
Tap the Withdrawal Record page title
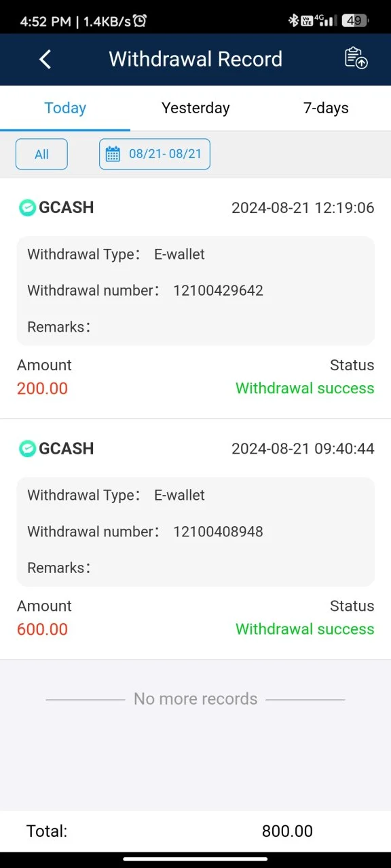point(195,59)
